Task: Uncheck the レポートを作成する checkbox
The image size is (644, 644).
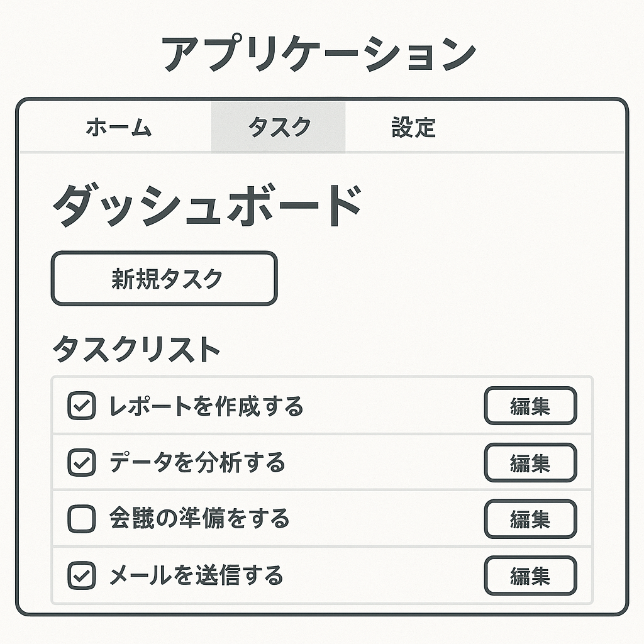Action: 81,406
